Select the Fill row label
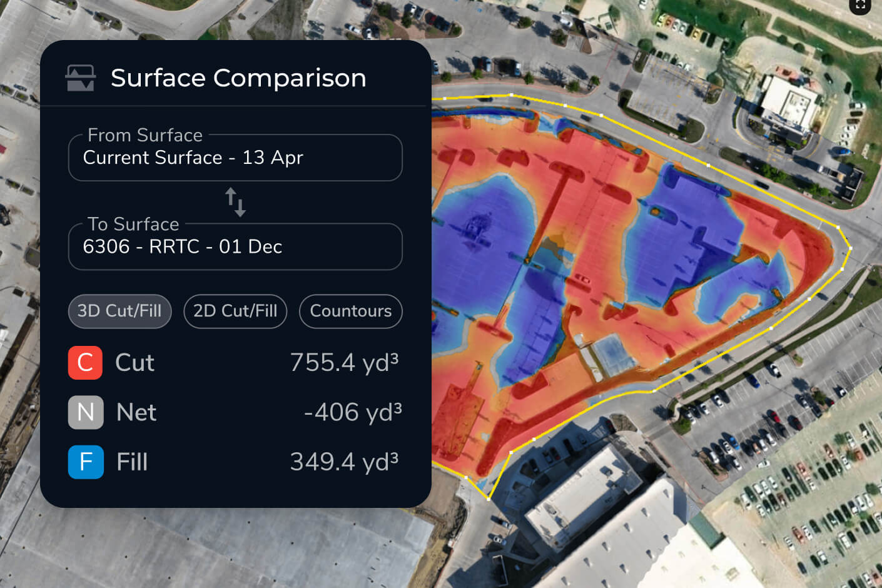The image size is (882, 588). point(132,462)
